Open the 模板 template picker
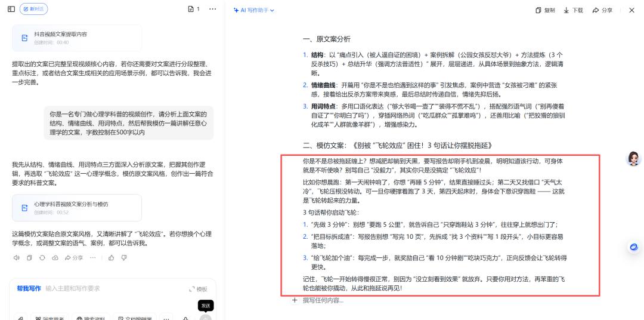 199,289
